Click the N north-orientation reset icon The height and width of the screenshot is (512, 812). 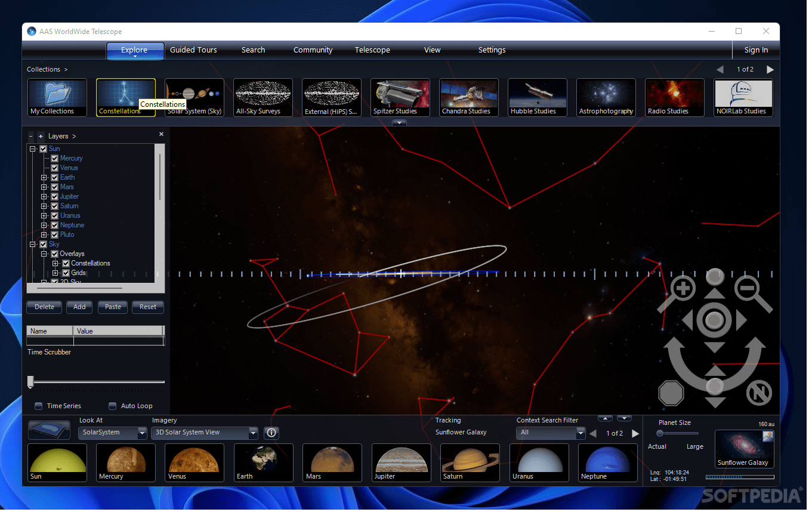click(759, 394)
